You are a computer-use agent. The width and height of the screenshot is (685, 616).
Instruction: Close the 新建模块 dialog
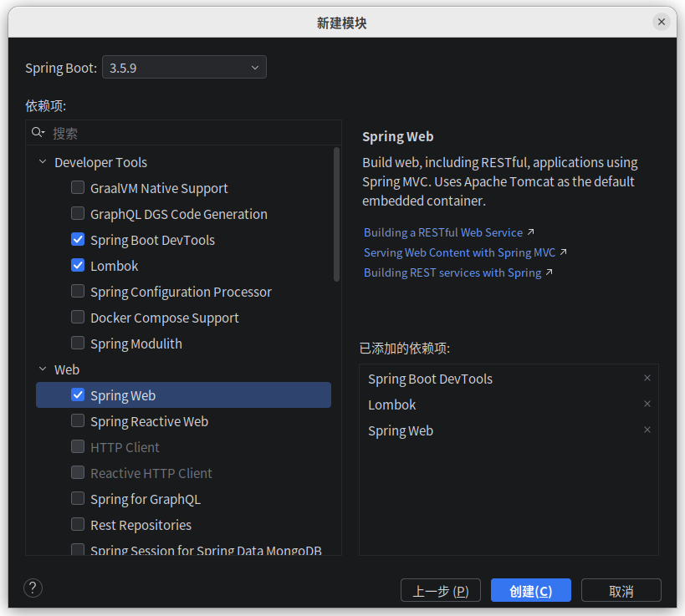tap(662, 22)
